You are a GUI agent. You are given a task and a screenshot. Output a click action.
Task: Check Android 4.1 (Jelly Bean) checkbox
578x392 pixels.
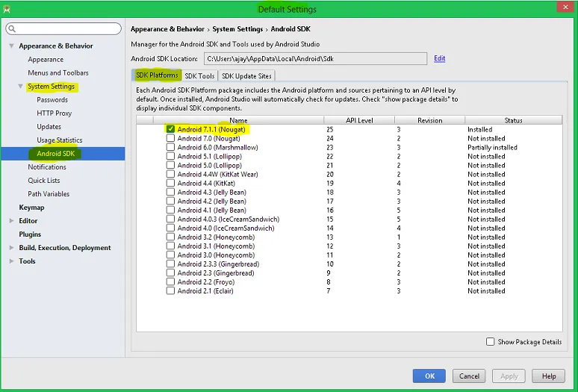pyautogui.click(x=170, y=210)
